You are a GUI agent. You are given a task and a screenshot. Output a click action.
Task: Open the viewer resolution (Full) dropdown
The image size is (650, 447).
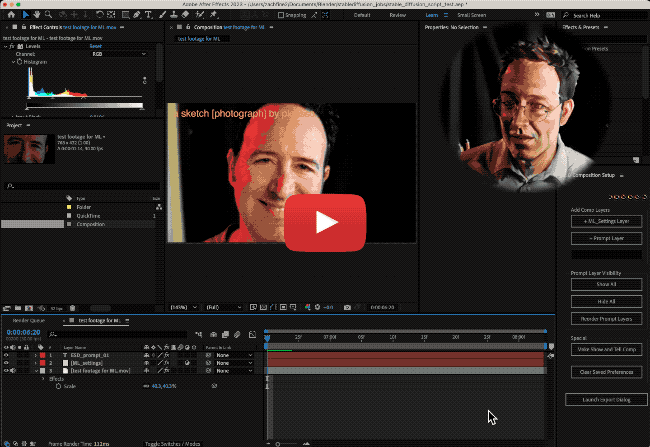(223, 307)
